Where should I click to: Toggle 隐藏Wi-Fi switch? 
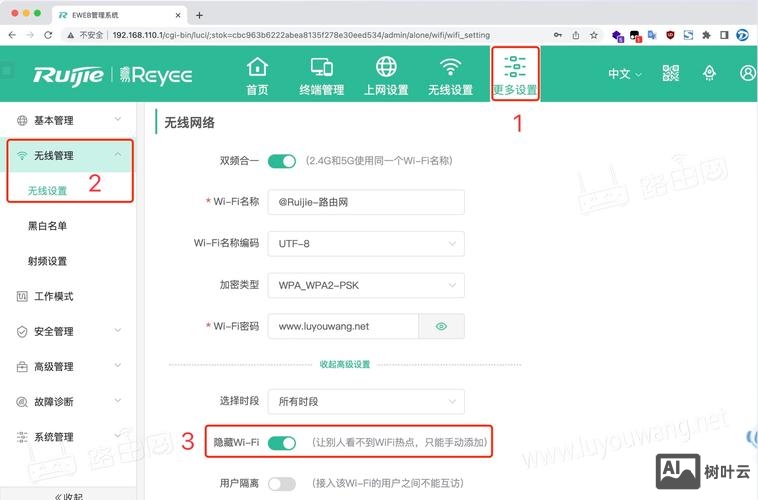[282, 442]
